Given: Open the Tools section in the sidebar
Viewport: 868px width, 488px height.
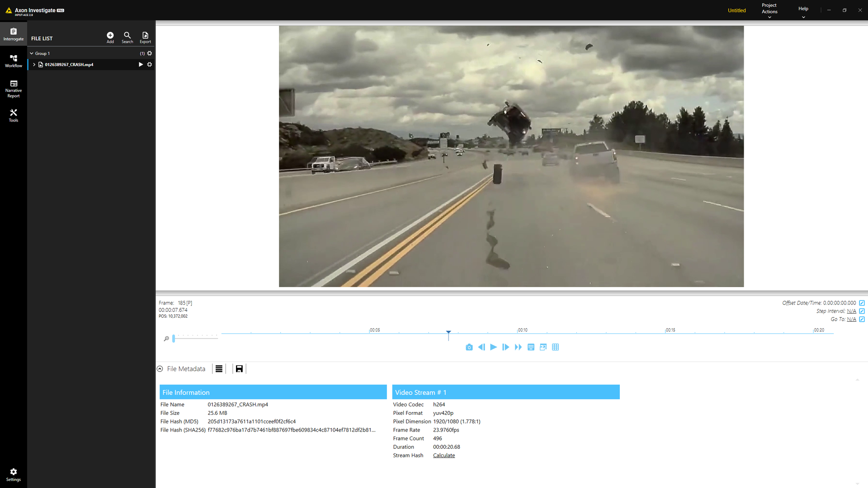Looking at the screenshot, I should point(14,115).
